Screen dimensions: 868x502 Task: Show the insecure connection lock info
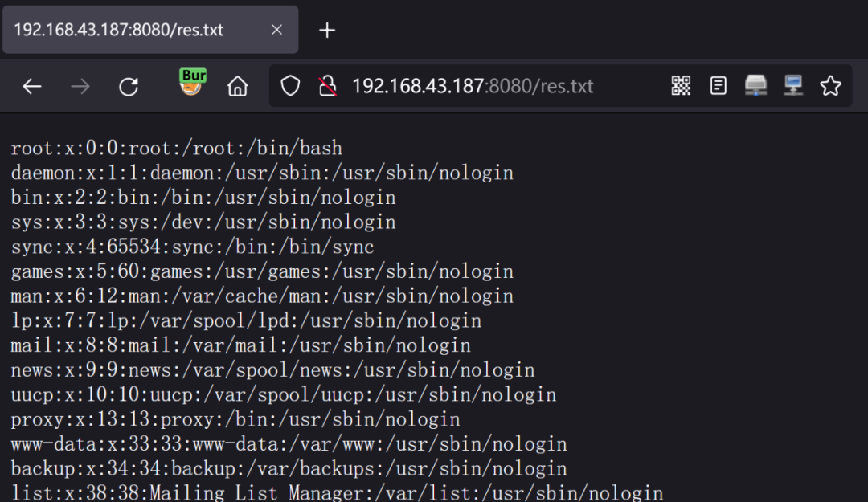pos(328,86)
